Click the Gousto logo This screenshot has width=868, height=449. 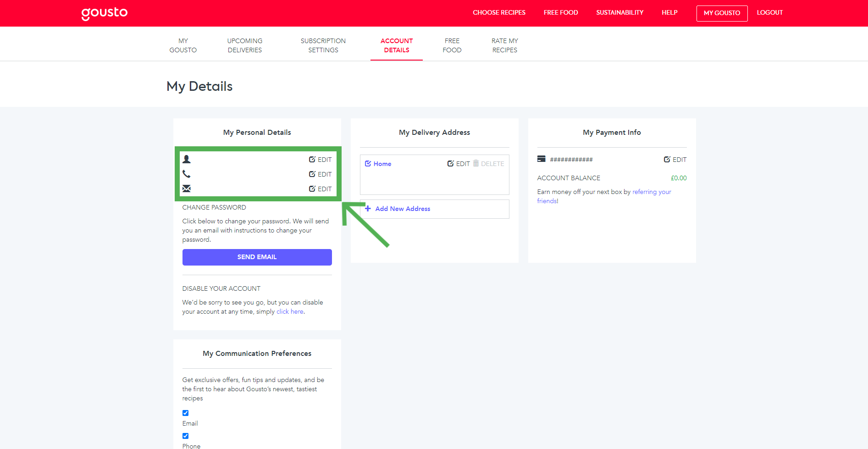tap(105, 13)
